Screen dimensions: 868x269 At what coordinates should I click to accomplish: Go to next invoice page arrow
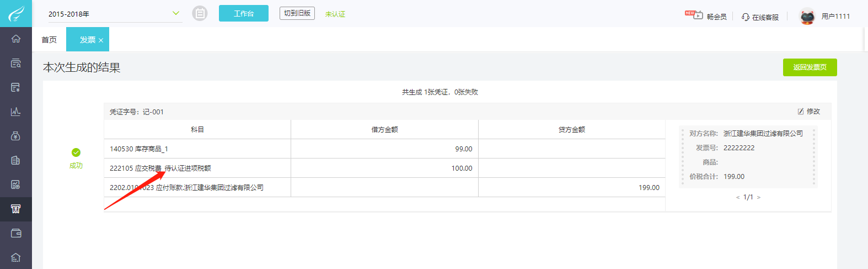click(759, 197)
